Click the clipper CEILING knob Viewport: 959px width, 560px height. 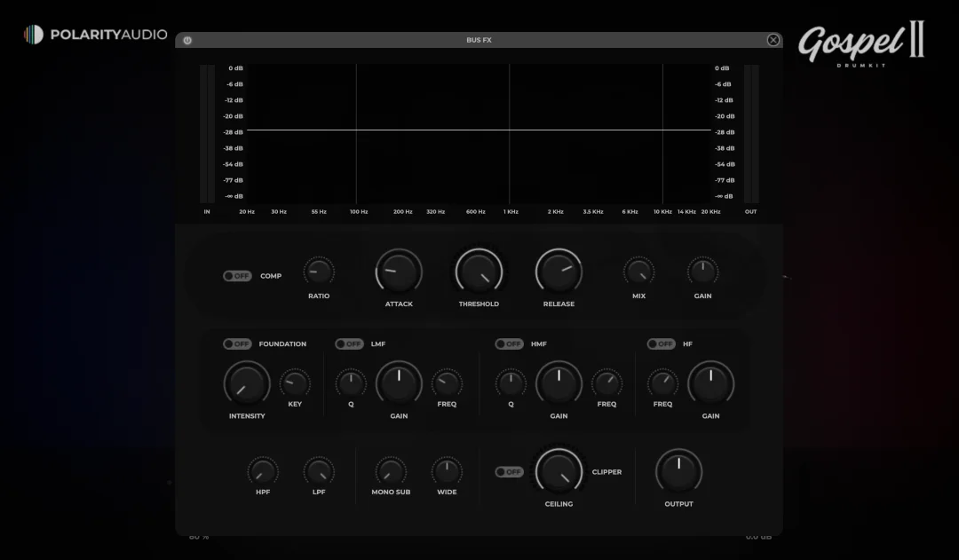[x=559, y=471]
